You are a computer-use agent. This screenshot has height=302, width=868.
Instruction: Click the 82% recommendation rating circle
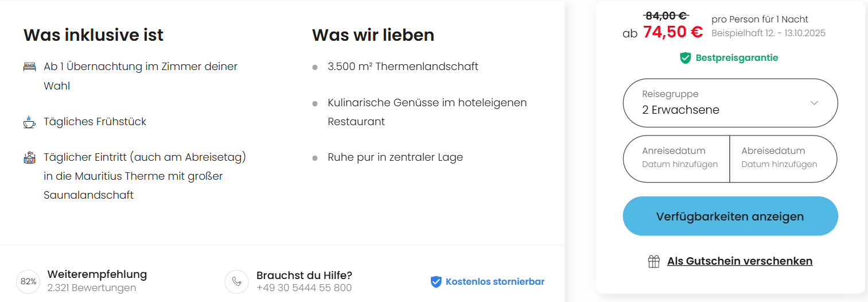click(x=28, y=281)
